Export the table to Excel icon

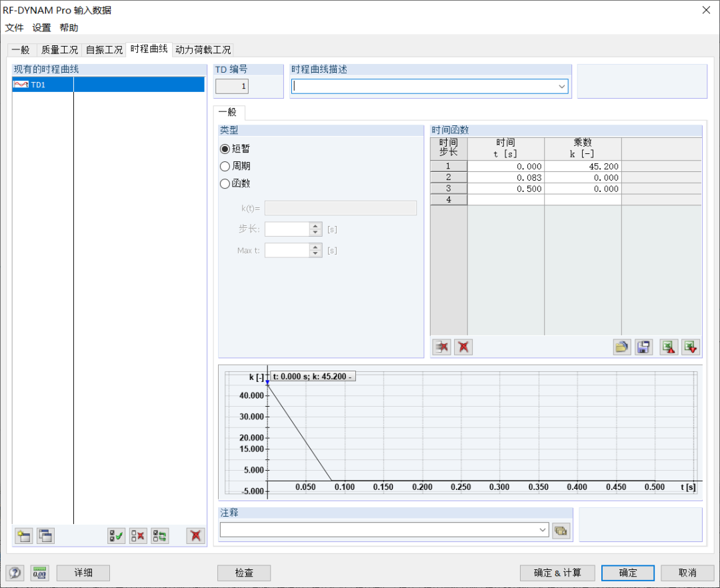pos(669,347)
